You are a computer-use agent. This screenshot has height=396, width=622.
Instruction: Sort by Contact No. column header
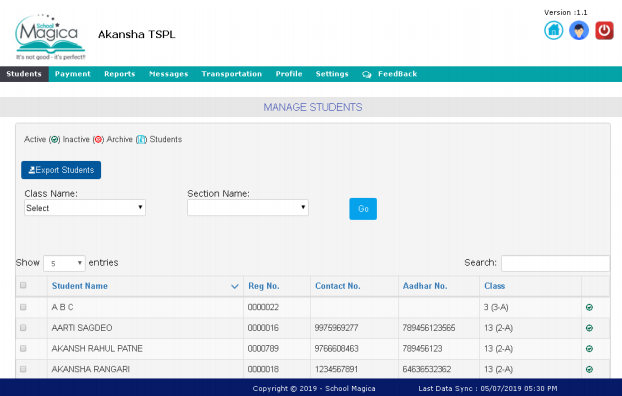[338, 286]
